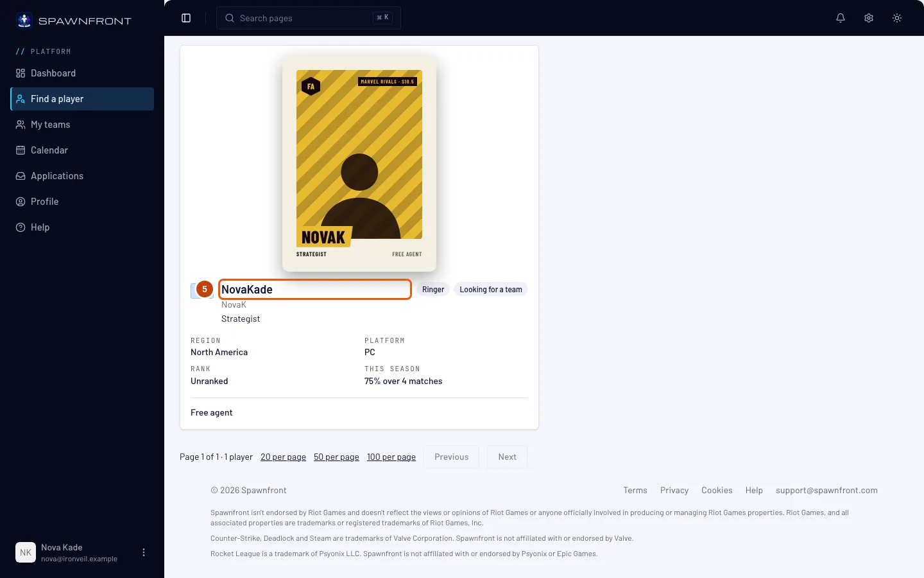Open the NOVAK player card image
The width and height of the screenshot is (924, 578).
pyautogui.click(x=359, y=163)
